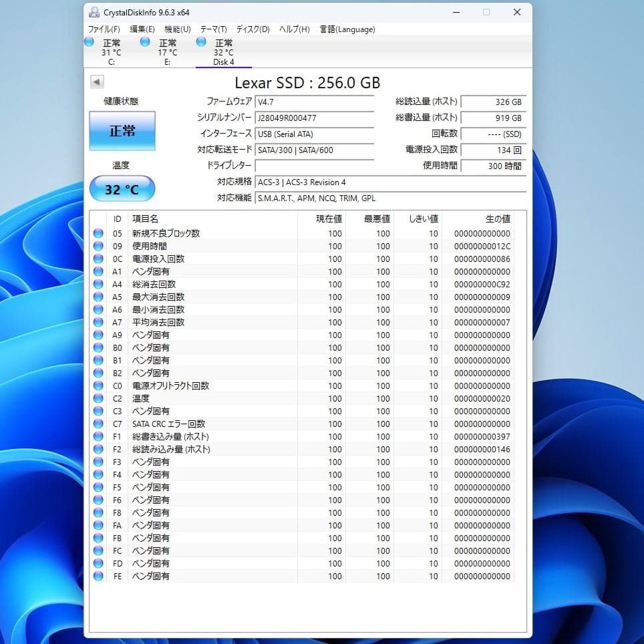Click the interface field USB (Serial ATA)
Viewport: 644px width, 644px height.
tap(314, 134)
